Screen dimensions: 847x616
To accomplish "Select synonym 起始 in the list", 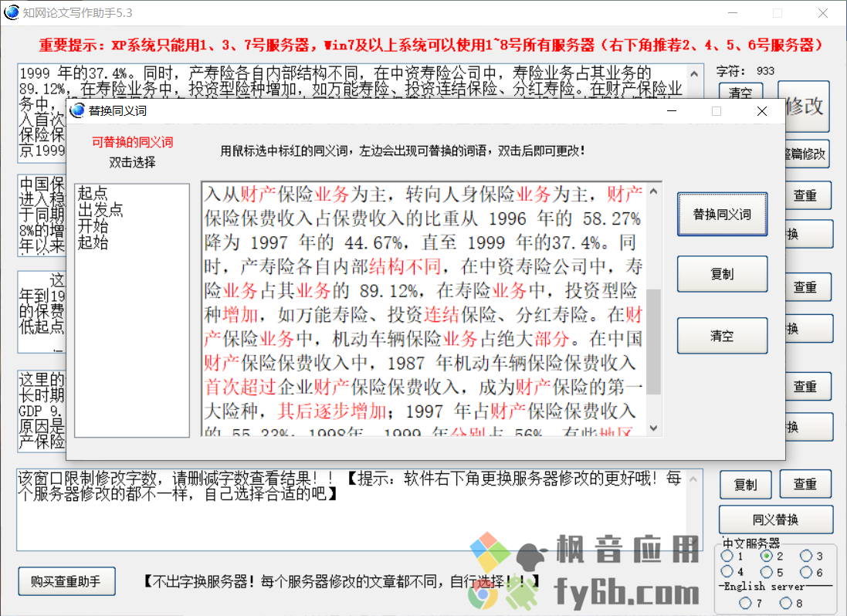I will pos(93,242).
